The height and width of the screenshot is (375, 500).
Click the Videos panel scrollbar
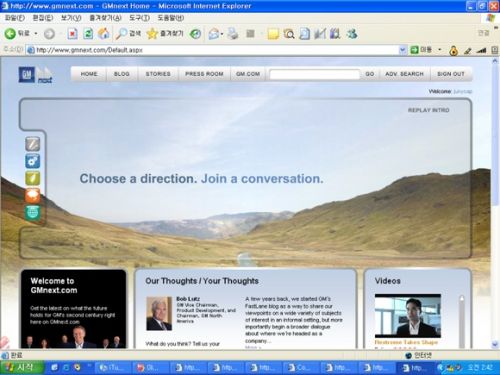click(462, 322)
